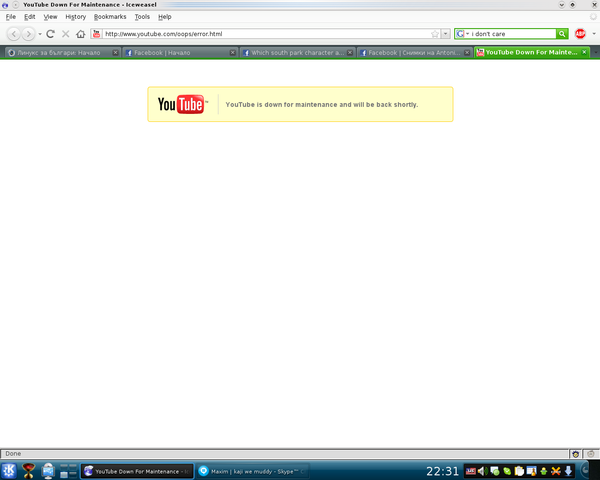Switch to 'Which south park character' tab
This screenshot has width=600, height=480.
(x=298, y=53)
